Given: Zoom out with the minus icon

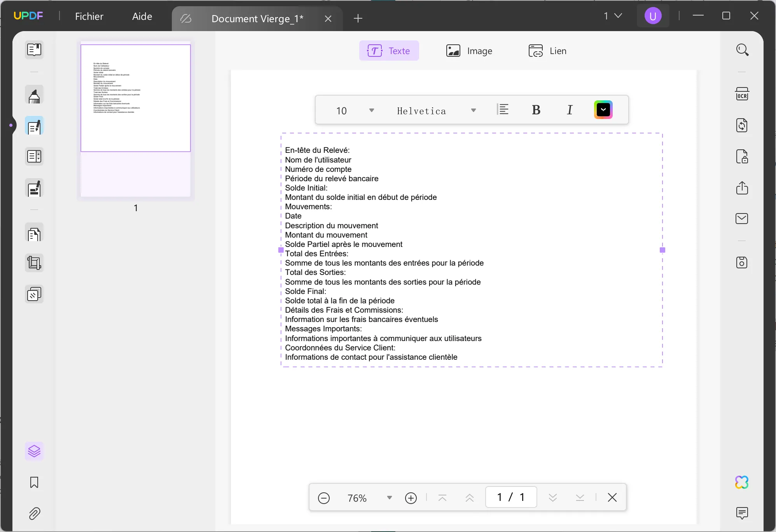Looking at the screenshot, I should (324, 498).
